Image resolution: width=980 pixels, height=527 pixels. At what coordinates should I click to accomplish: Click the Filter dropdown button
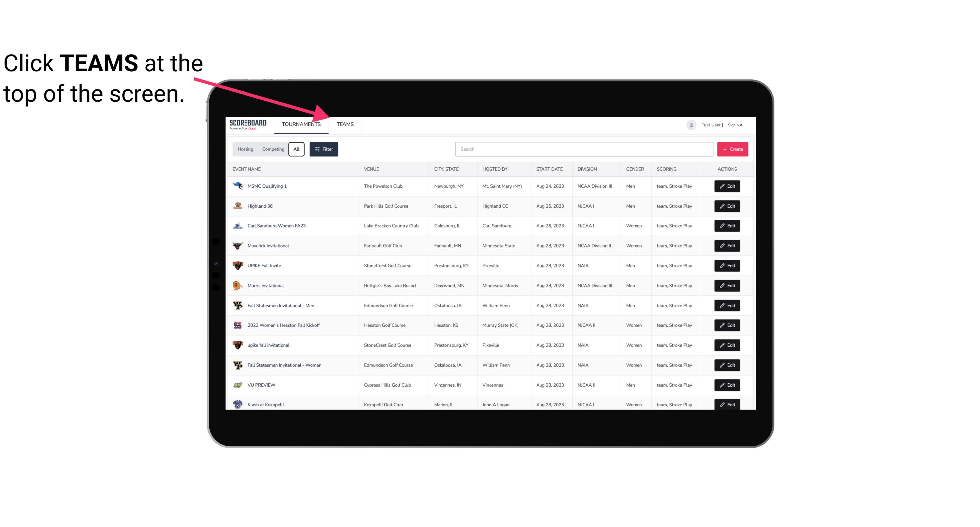323,149
